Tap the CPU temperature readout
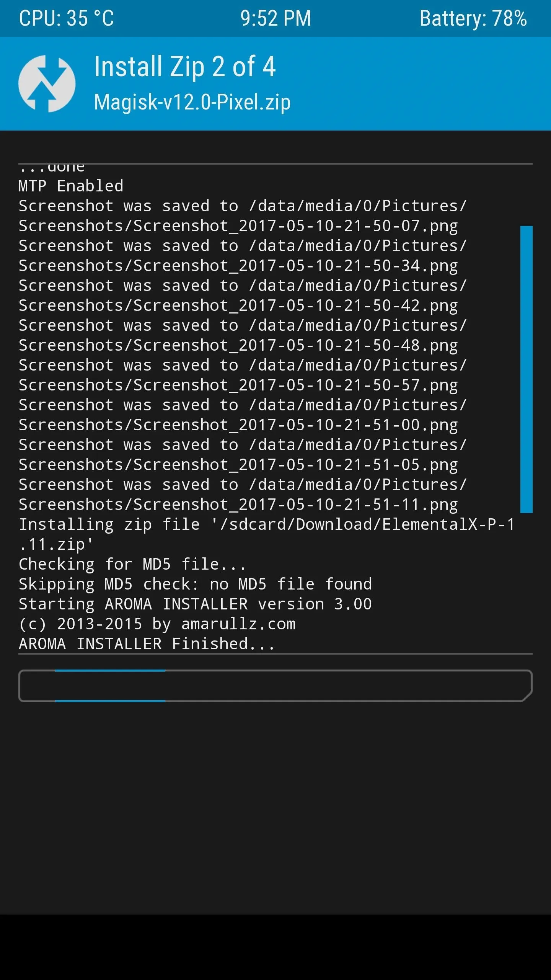The image size is (551, 980). [67, 18]
